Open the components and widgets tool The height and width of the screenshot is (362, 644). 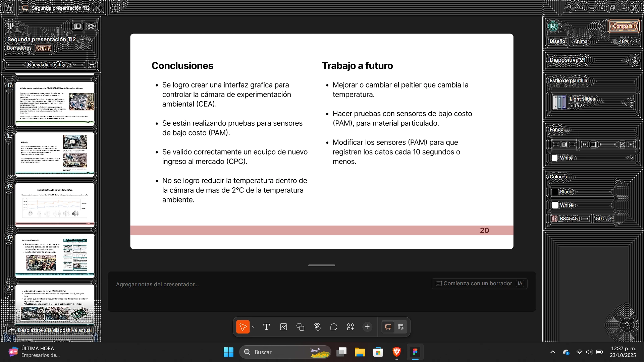pos(351,327)
